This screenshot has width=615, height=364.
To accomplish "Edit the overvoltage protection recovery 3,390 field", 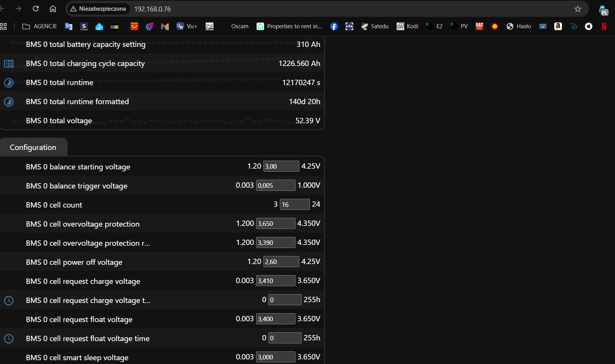I will pos(276,242).
